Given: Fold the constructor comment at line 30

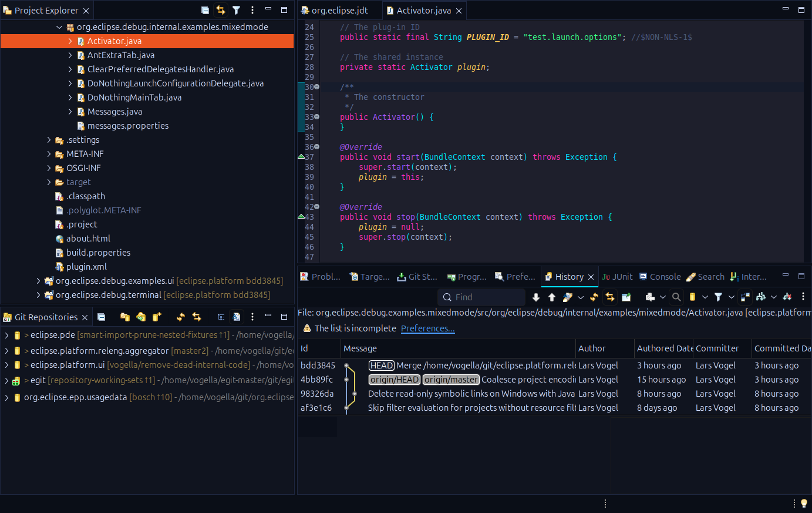Looking at the screenshot, I should click(x=317, y=87).
